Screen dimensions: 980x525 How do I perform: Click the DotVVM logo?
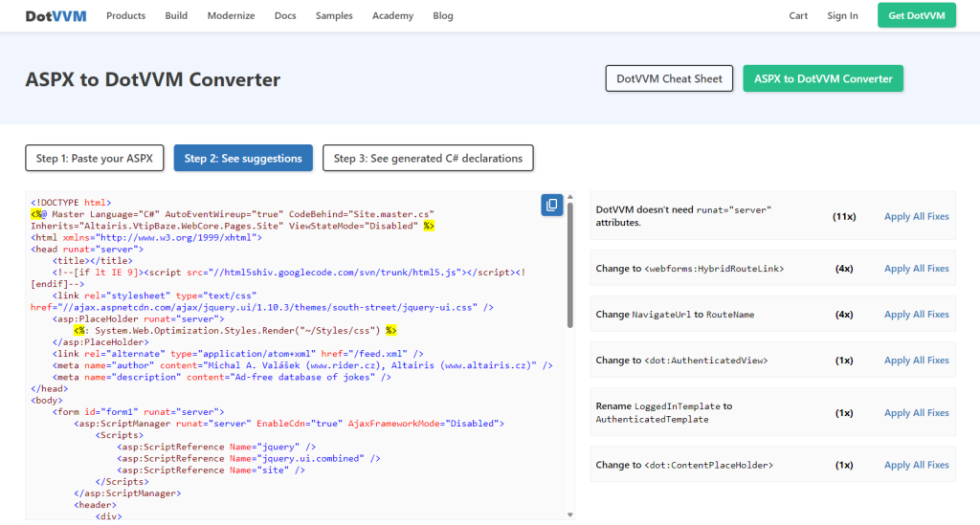coord(56,16)
